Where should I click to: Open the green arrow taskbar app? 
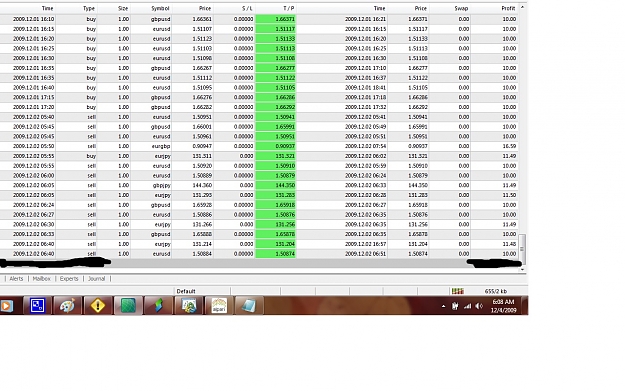click(x=159, y=306)
